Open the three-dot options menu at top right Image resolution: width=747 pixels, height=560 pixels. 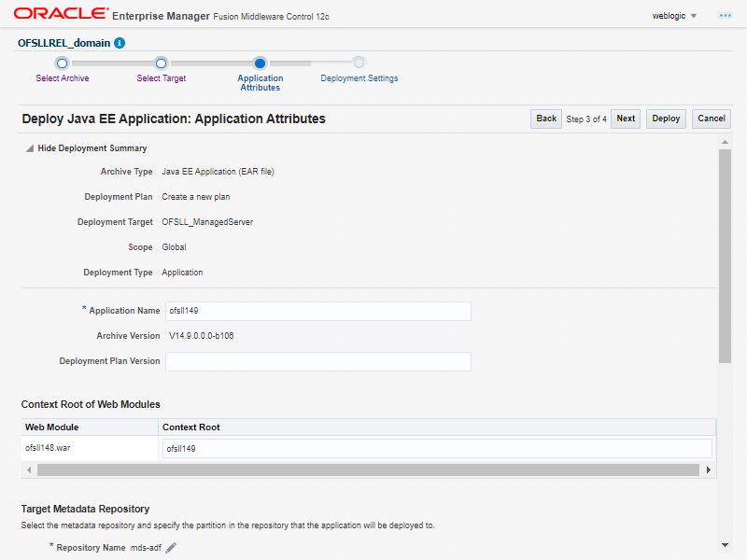(x=726, y=16)
